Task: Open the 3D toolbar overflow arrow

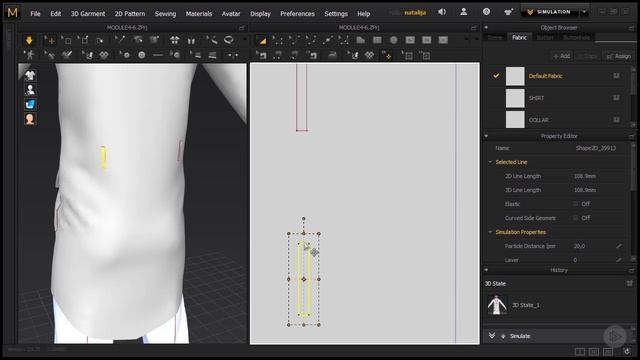Action: [x=244, y=40]
